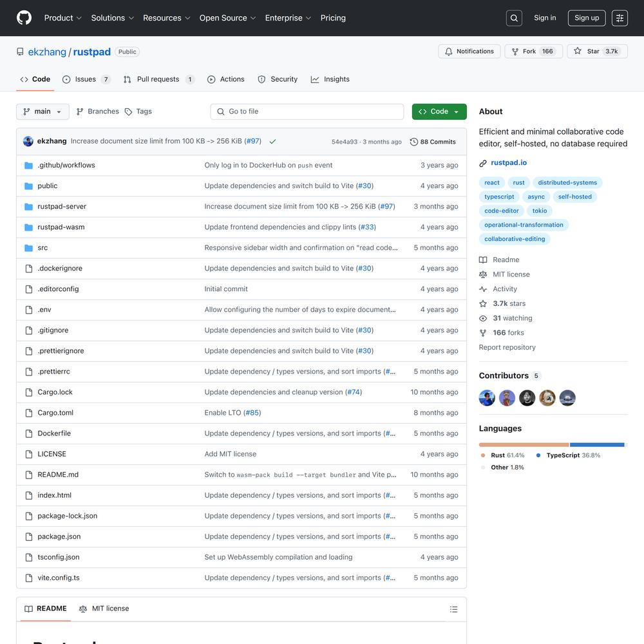This screenshot has height=644, width=644.
Task: Open the package-lock.json file
Action: [x=68, y=516]
